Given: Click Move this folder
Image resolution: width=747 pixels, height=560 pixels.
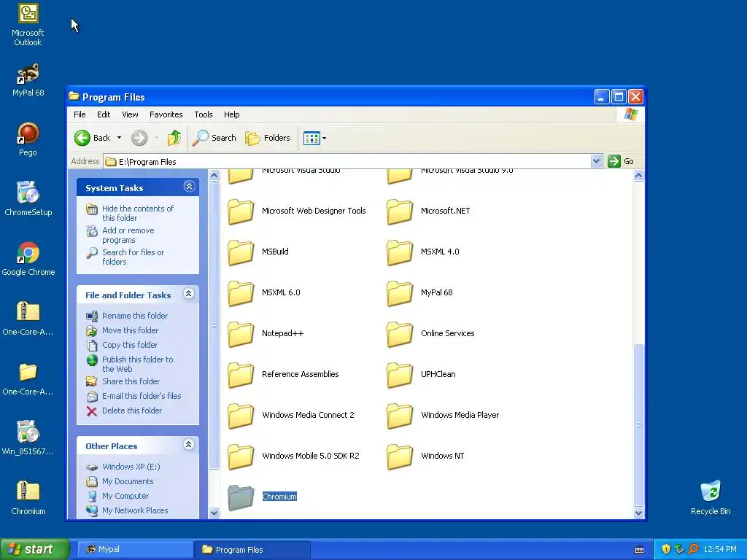Looking at the screenshot, I should (x=130, y=330).
